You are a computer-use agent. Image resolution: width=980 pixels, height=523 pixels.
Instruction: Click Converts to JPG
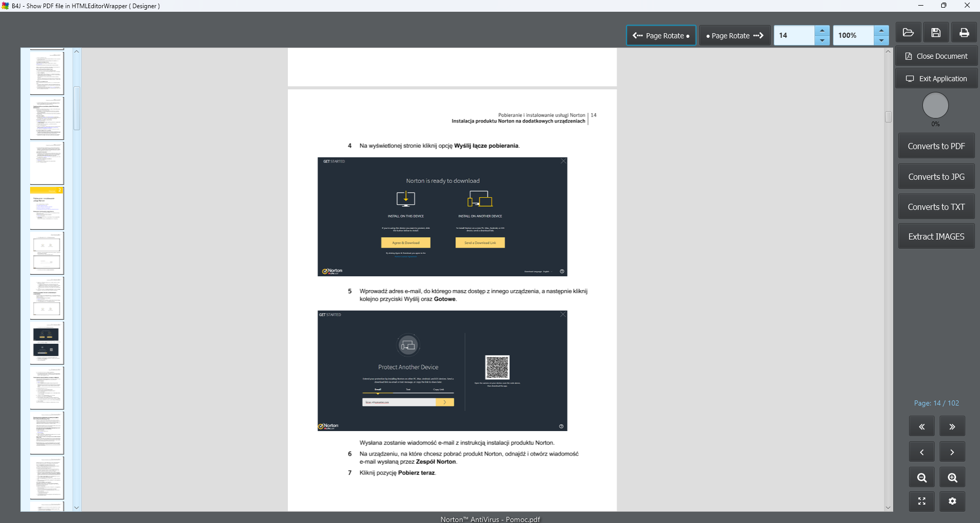pyautogui.click(x=937, y=177)
